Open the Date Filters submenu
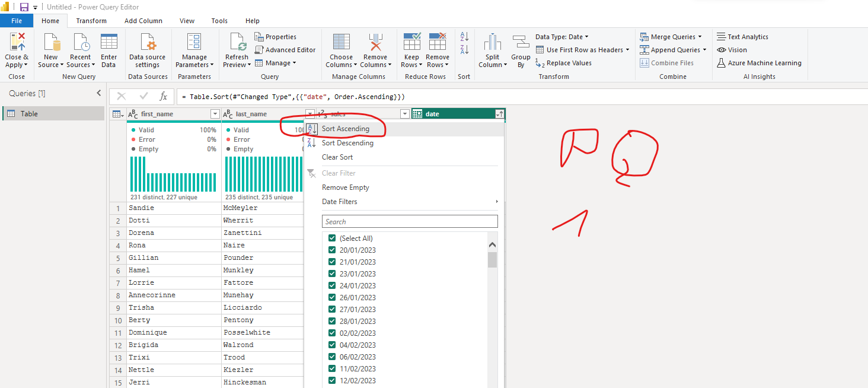Image resolution: width=868 pixels, height=388 pixels. [x=404, y=202]
